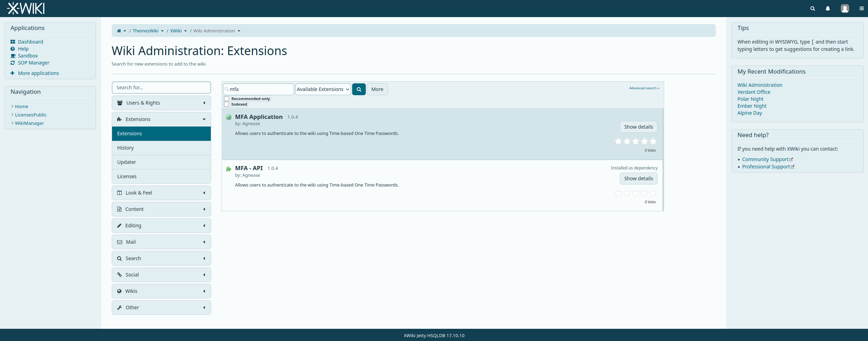Open the Available Extensions dropdown
Image resolution: width=868 pixels, height=341 pixels.
pyautogui.click(x=323, y=89)
